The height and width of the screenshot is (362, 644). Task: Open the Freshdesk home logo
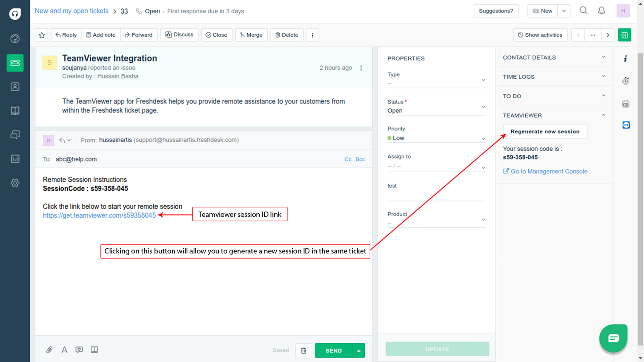15,14
